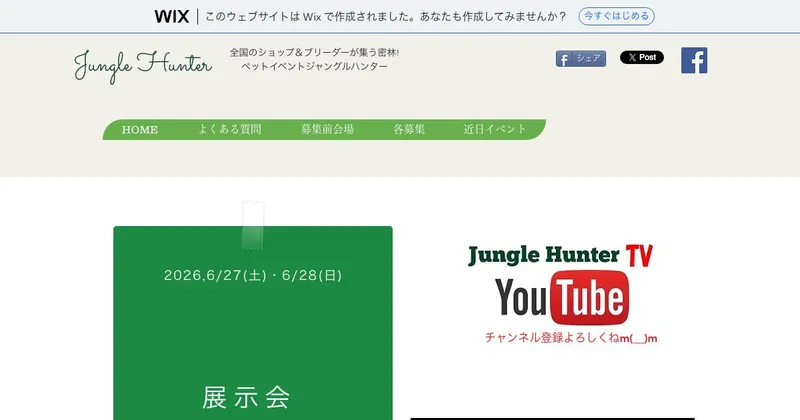Click the 展示会 heading on green card
800x420 pixels.
point(246,398)
